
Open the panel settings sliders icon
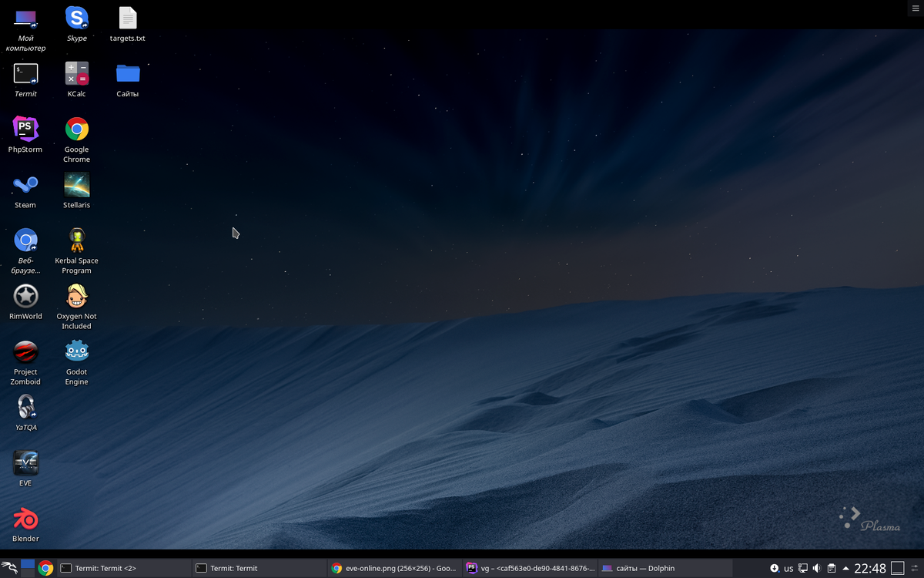(x=916, y=568)
